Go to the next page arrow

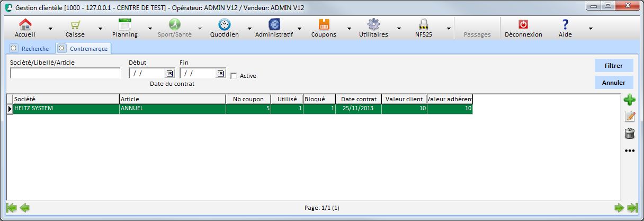(x=619, y=208)
